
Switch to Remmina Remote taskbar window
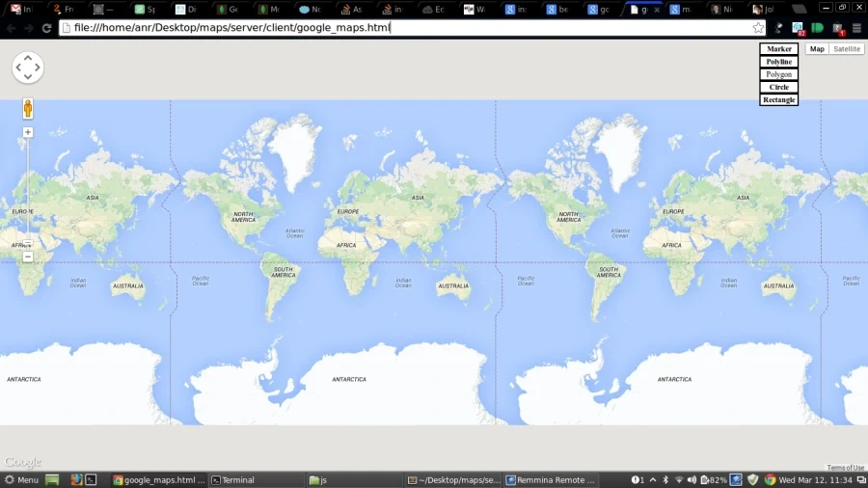[552, 479]
